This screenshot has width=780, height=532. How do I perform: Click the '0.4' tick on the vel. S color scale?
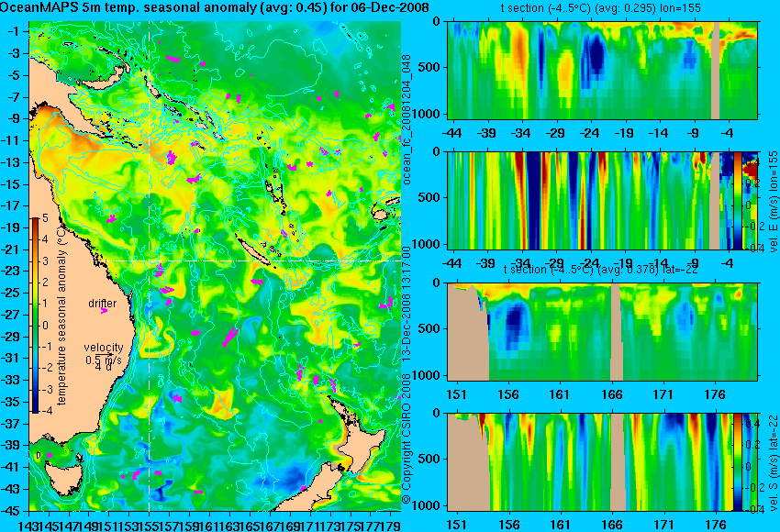752,423
